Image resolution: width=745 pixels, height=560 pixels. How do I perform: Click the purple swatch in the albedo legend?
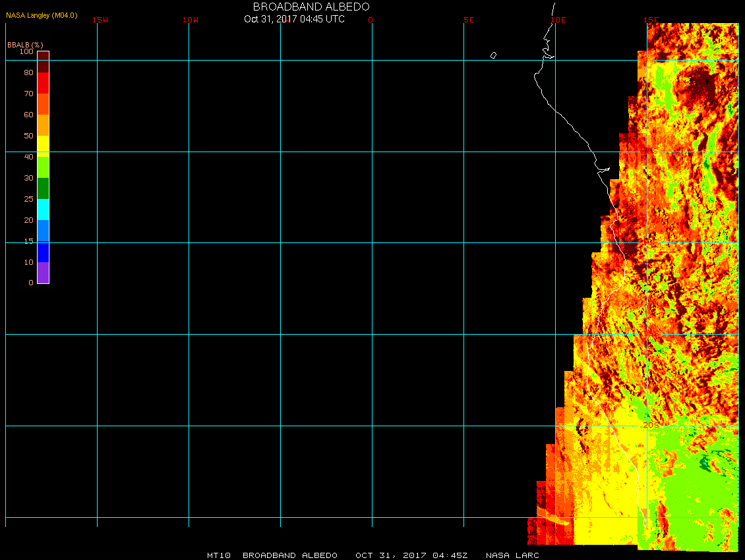click(43, 272)
